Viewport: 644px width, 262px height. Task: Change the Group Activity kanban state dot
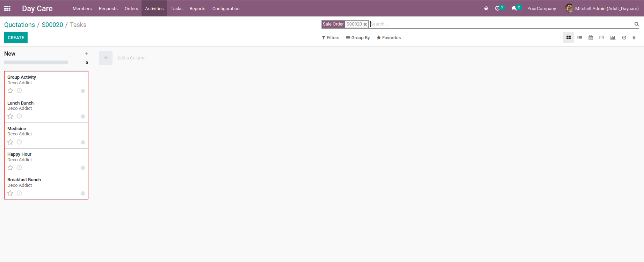point(83,91)
